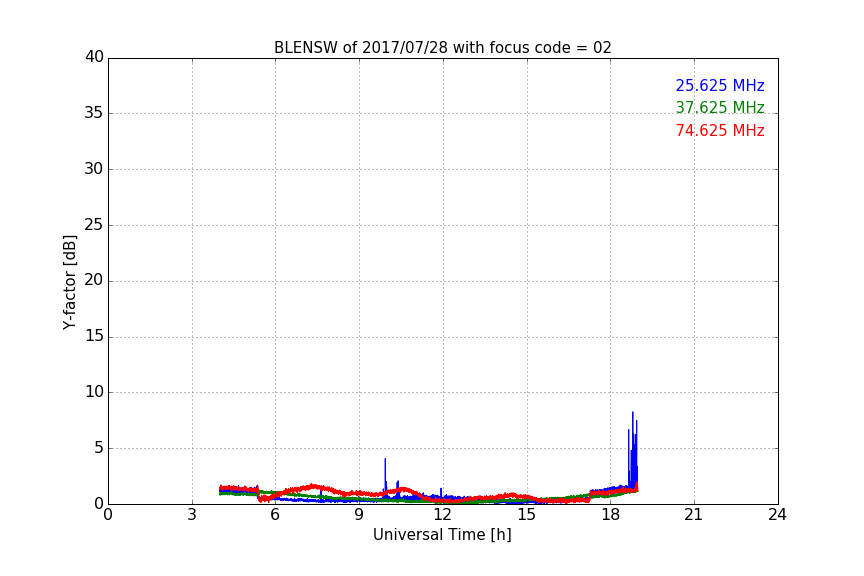Click the x-axis tick label '9'
Viewport: 864px width, 576px height.
359,515
